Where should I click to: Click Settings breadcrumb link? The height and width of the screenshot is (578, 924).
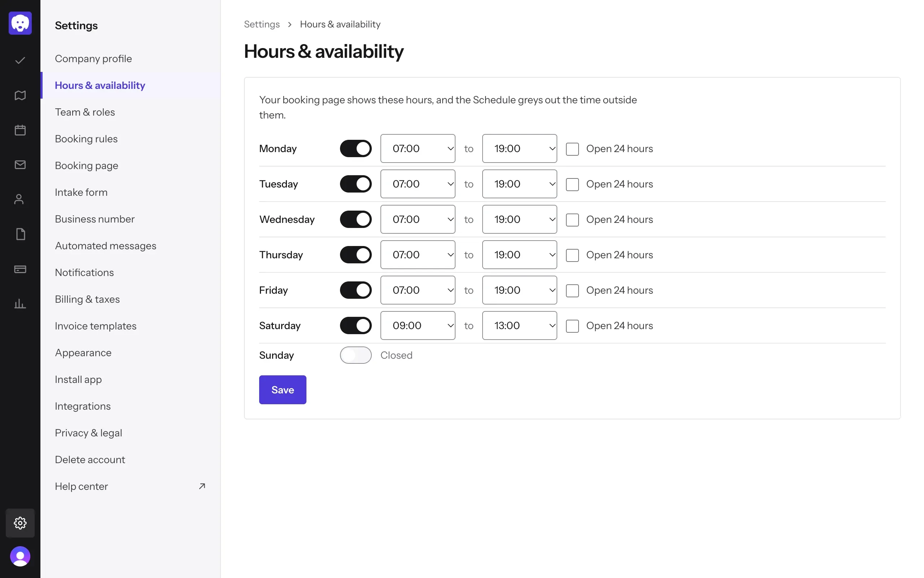pyautogui.click(x=262, y=24)
